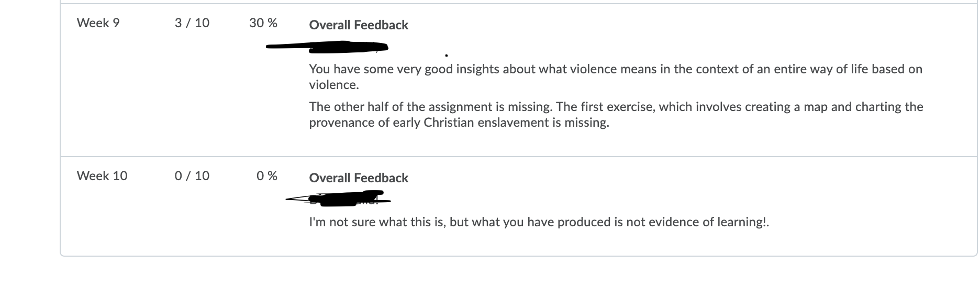This screenshot has width=980, height=286.
Task: Select 'The other half of the assignment' paragraph
Action: click(616, 114)
